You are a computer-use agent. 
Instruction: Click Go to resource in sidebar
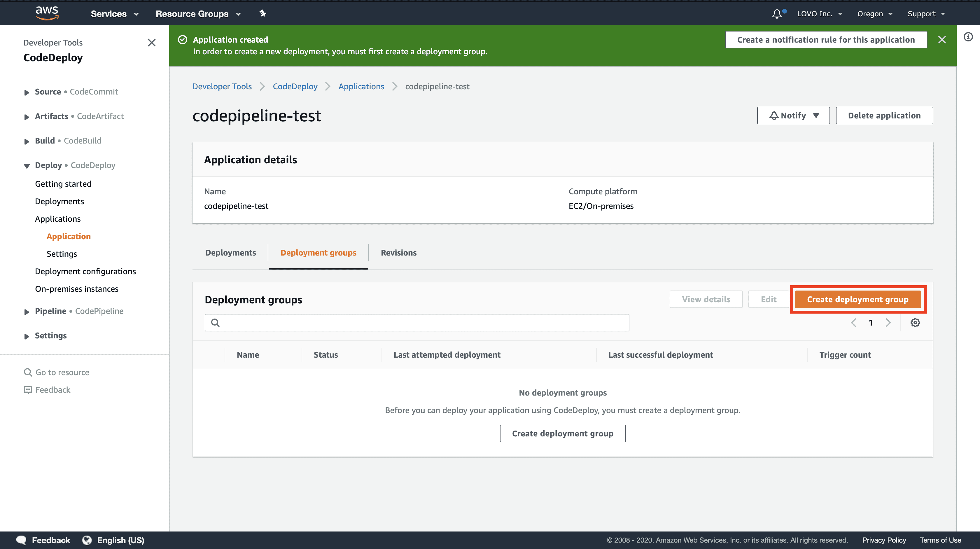point(62,372)
